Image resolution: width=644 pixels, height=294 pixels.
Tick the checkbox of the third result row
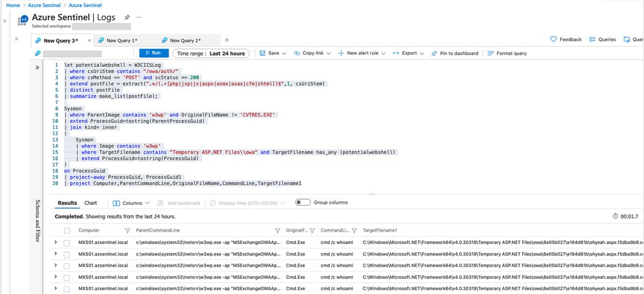coord(67,266)
